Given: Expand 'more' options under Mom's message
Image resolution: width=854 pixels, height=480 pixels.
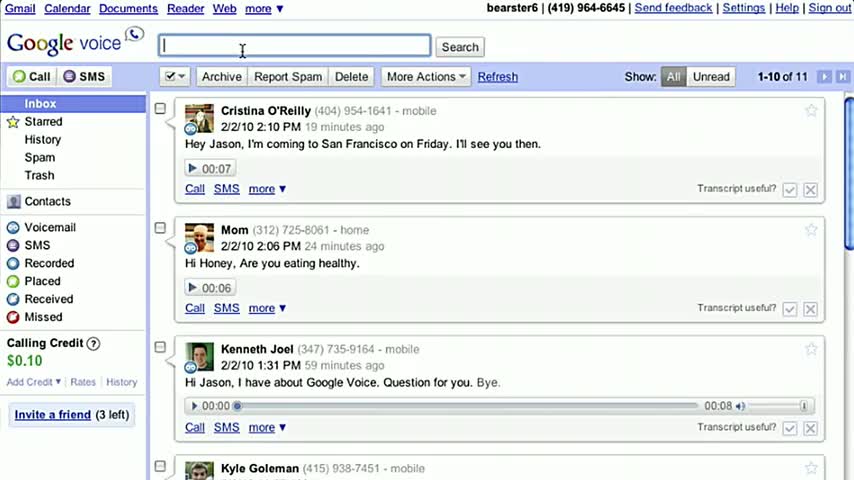Looking at the screenshot, I should (x=267, y=308).
